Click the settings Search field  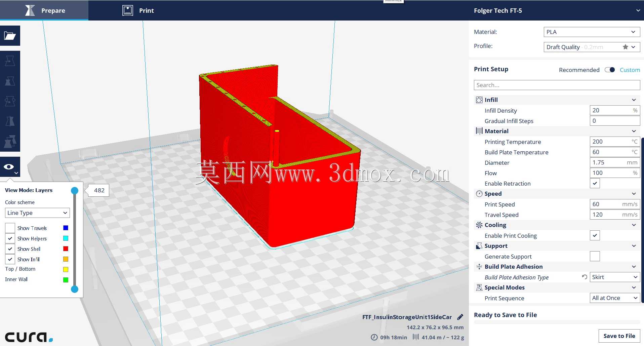(x=557, y=85)
